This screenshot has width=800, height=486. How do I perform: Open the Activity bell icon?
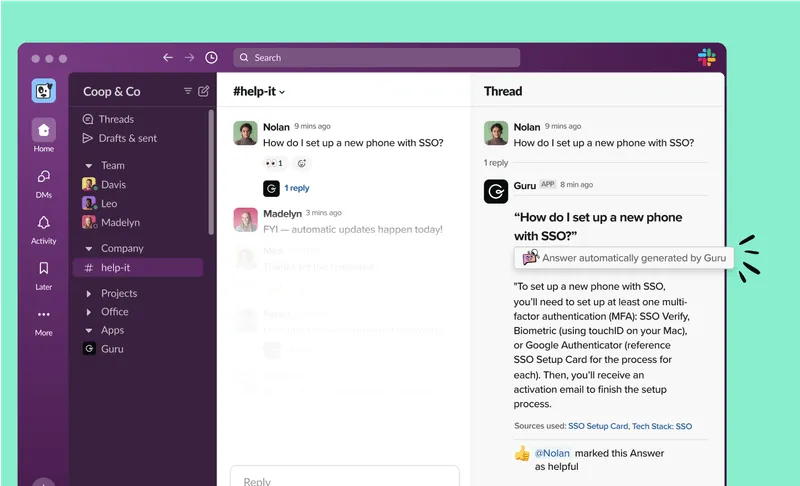click(43, 223)
